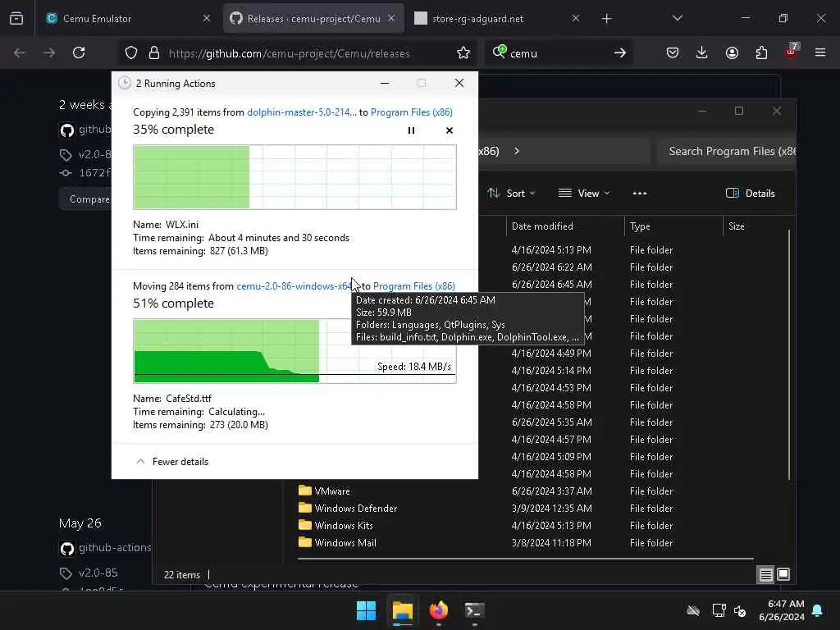Switch Explorer to large thumbnails view
840x630 pixels.
pos(783,575)
